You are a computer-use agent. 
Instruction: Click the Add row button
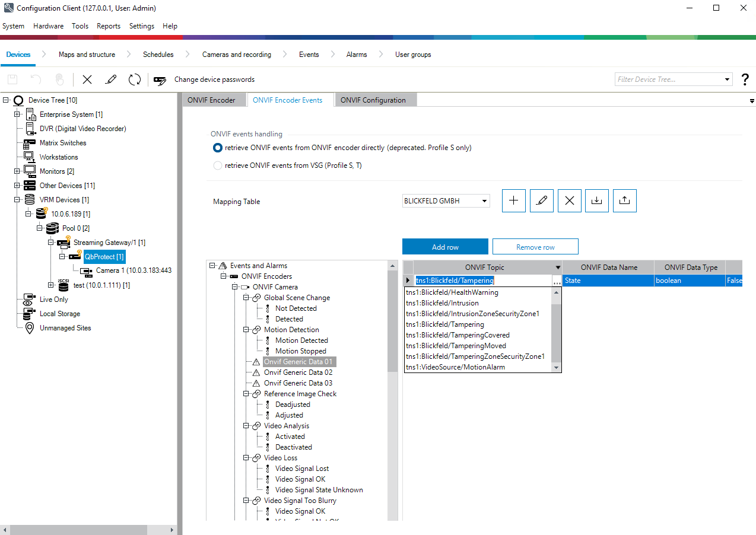445,247
